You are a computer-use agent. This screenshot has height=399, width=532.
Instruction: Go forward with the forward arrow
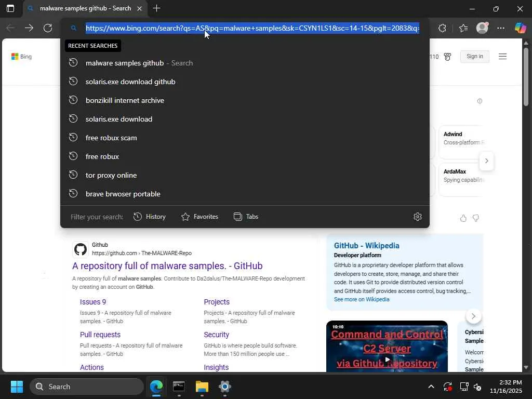pos(29,28)
